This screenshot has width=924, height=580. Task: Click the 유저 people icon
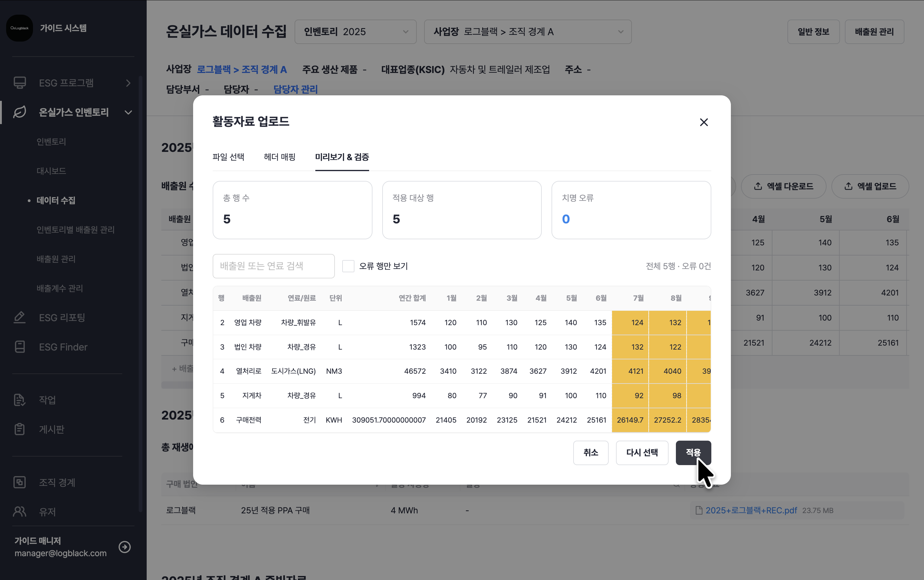click(x=20, y=511)
